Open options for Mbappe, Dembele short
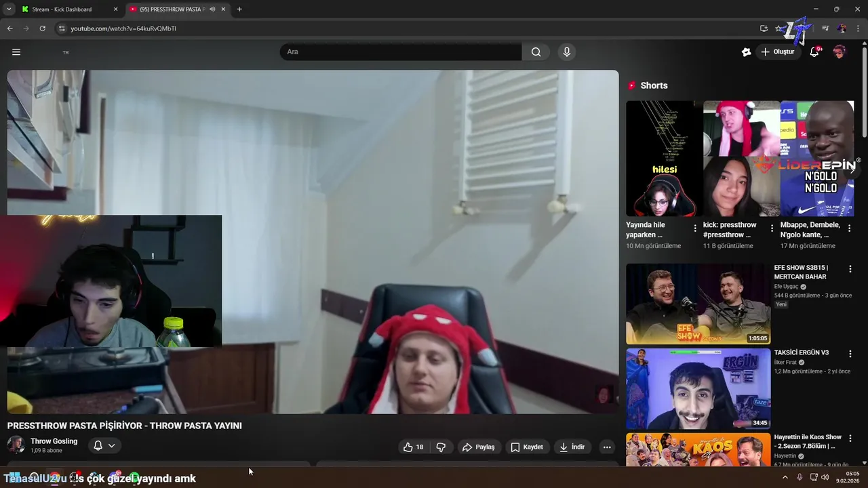The width and height of the screenshot is (868, 488). [x=849, y=228]
